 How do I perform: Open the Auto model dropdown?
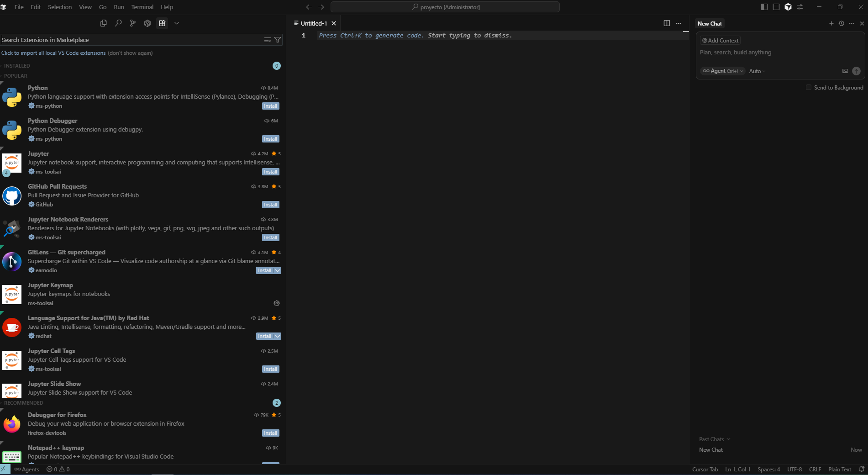757,71
